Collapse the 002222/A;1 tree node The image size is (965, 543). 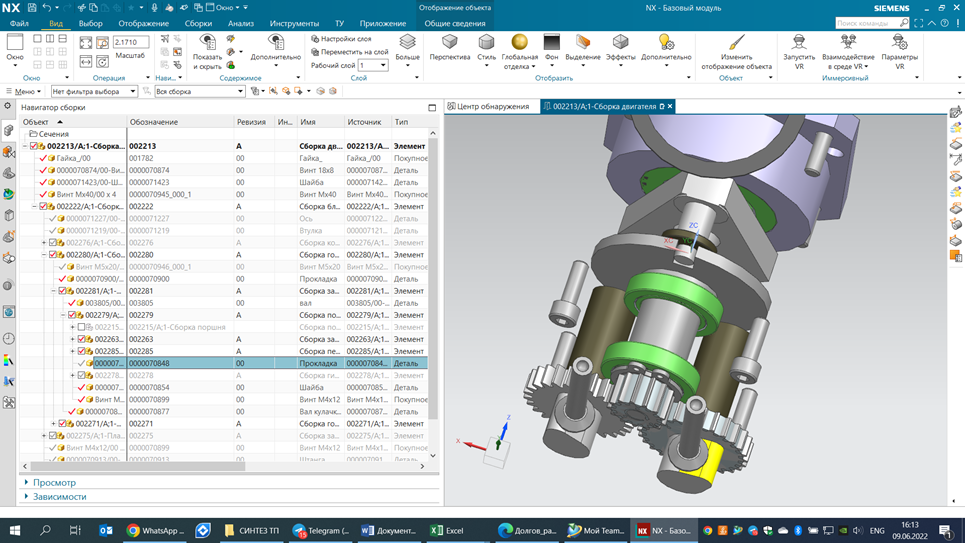click(x=34, y=206)
